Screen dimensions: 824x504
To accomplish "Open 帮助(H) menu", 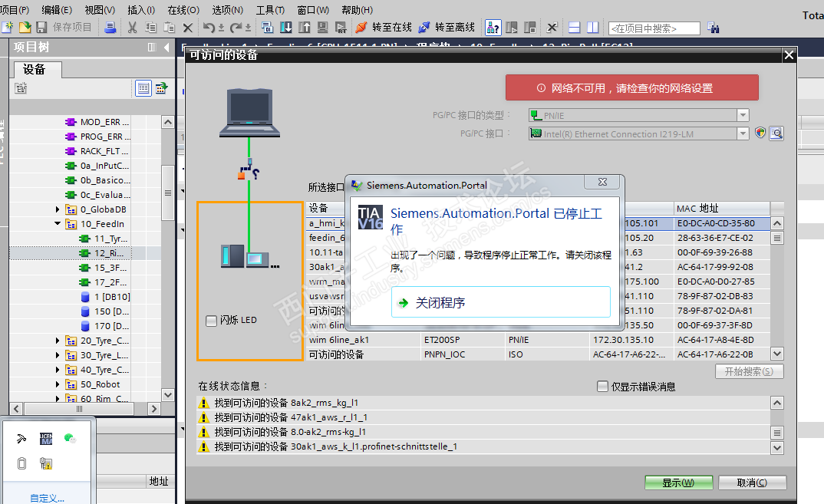I will (x=358, y=10).
